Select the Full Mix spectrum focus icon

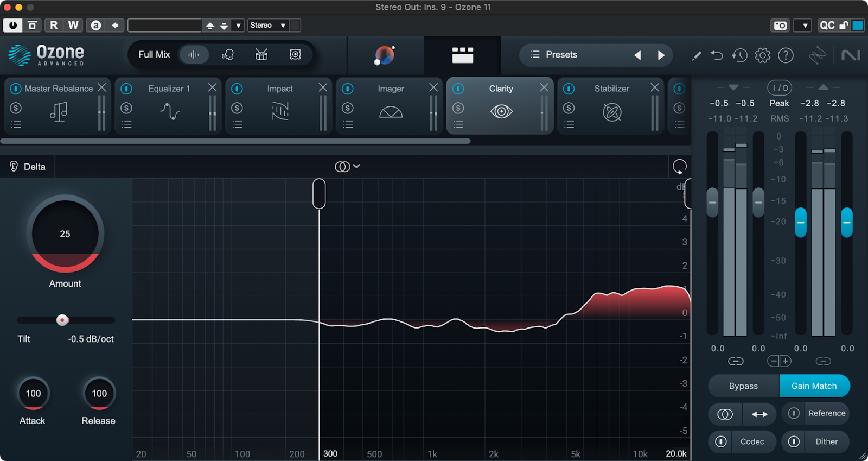(194, 54)
